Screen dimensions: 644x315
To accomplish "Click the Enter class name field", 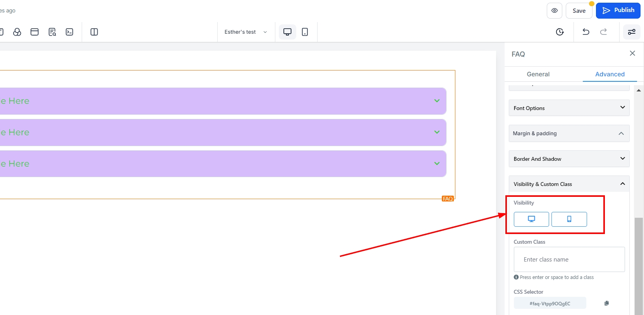I will click(x=569, y=259).
